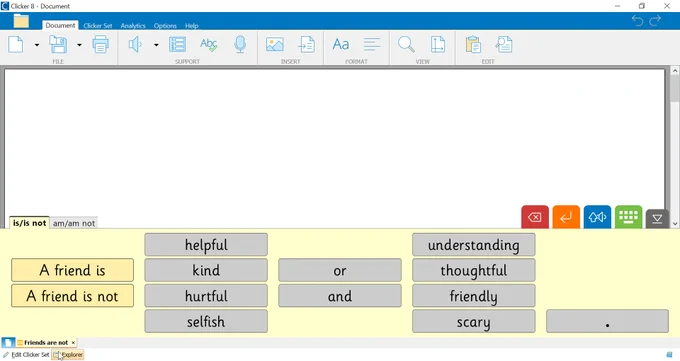Click the 'A friend is' cell
The height and width of the screenshot is (361, 680).
[x=72, y=270]
